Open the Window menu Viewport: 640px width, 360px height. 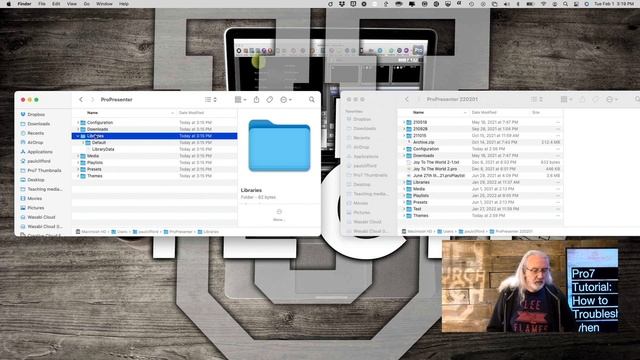(104, 4)
